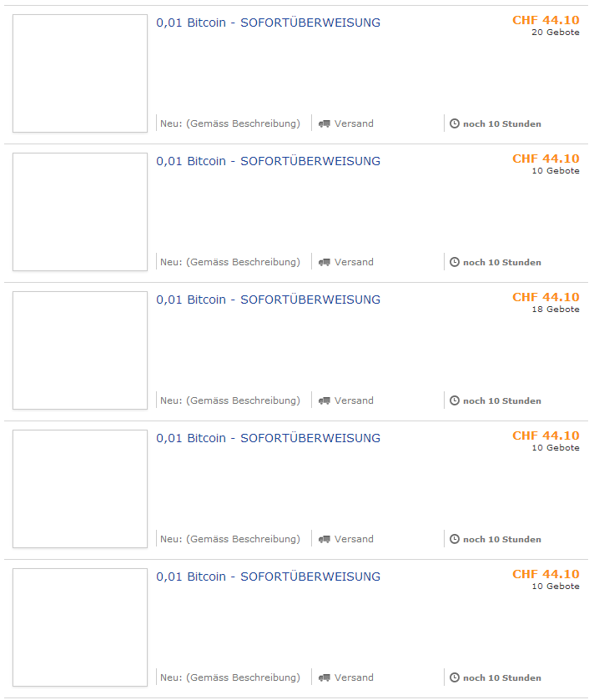
Task: Click the clock icon in the fourth listing
Action: click(455, 539)
